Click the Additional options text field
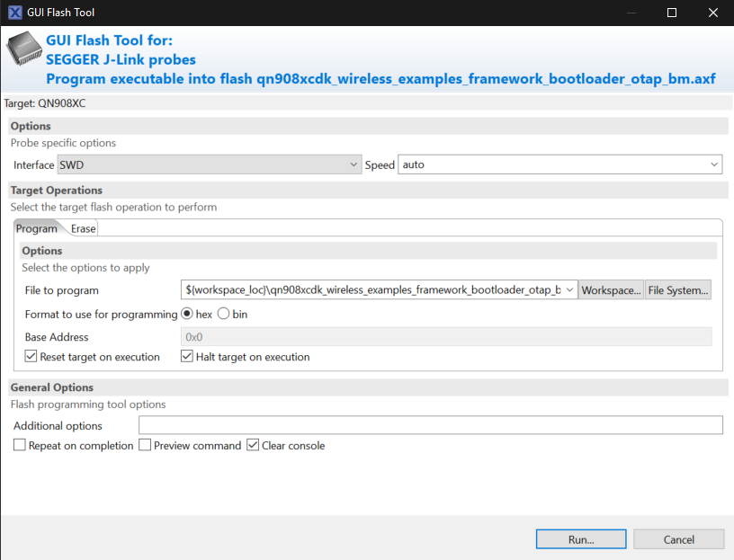Image resolution: width=734 pixels, height=560 pixels. (x=430, y=425)
